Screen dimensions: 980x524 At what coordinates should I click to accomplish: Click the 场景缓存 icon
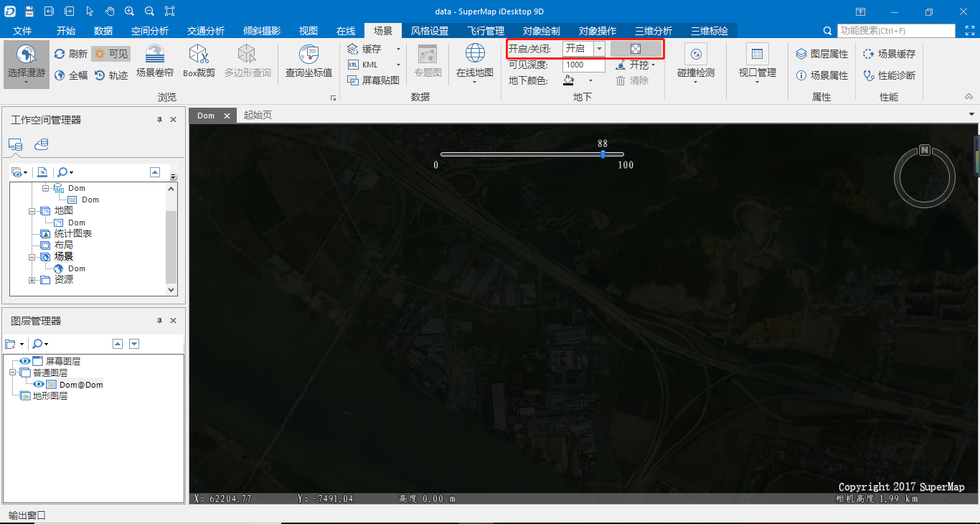pos(869,54)
